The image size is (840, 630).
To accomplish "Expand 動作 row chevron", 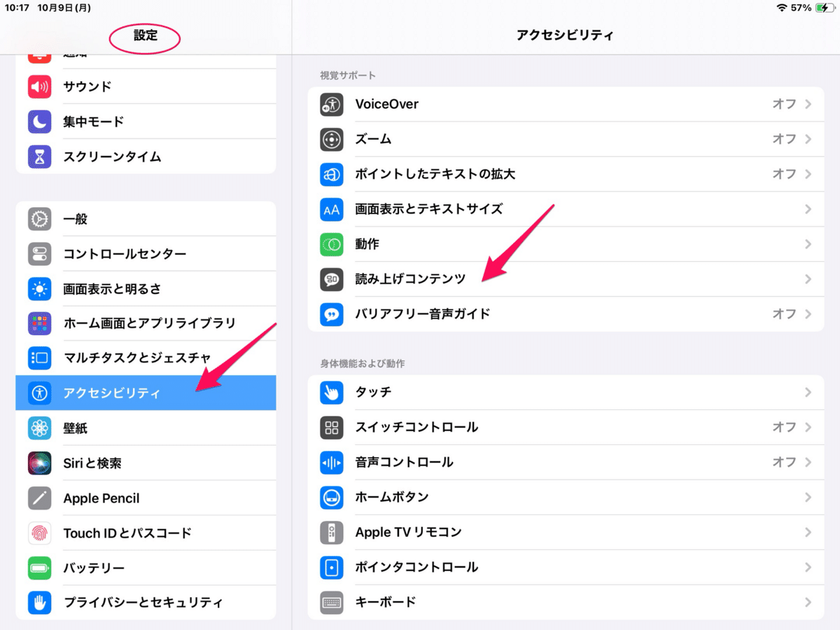I will pos(808,244).
